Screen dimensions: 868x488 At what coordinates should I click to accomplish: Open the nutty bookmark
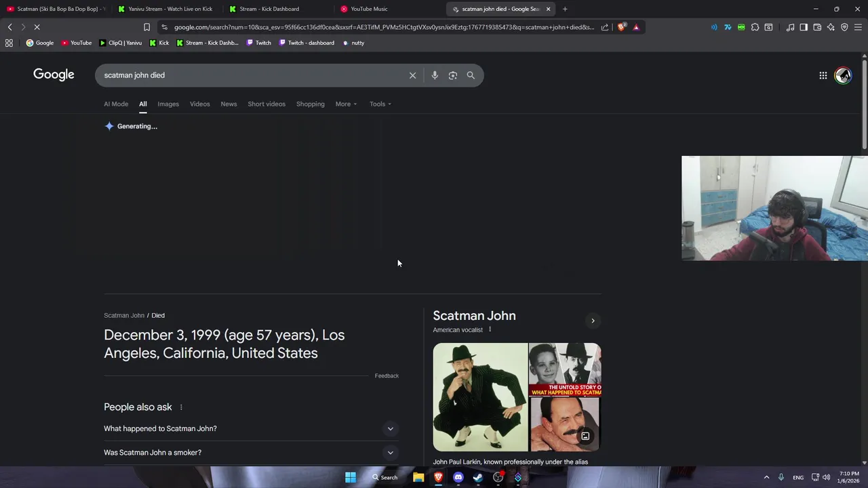point(353,43)
